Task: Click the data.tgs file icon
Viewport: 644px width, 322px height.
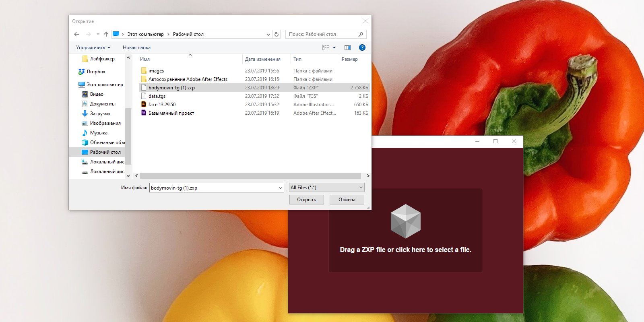Action: pyautogui.click(x=144, y=96)
